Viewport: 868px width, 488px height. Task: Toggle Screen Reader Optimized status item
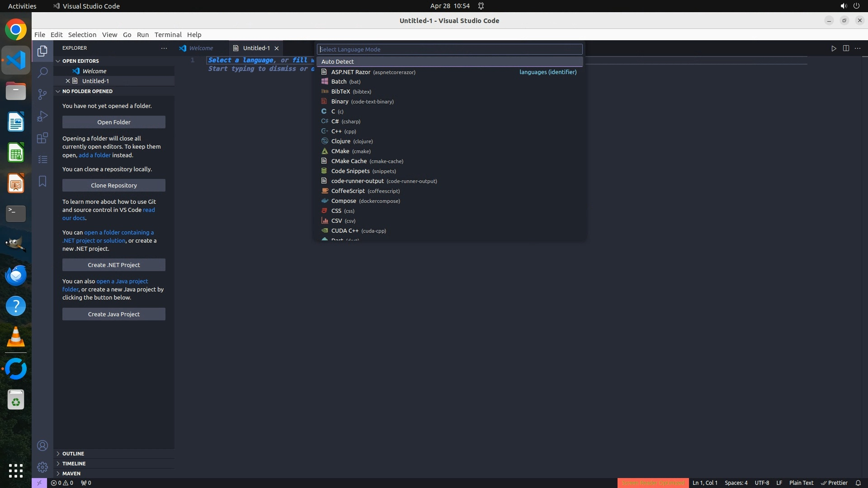click(653, 483)
